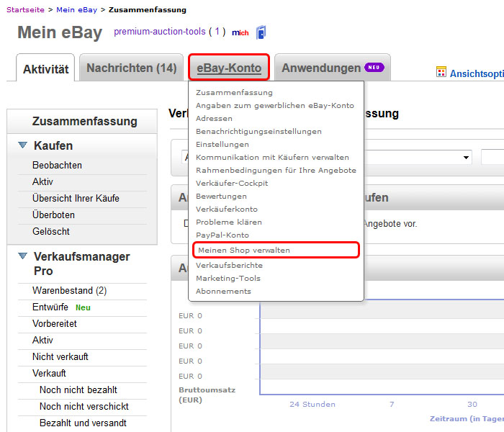Select Einstellungen from the dropdown menu

pos(222,144)
